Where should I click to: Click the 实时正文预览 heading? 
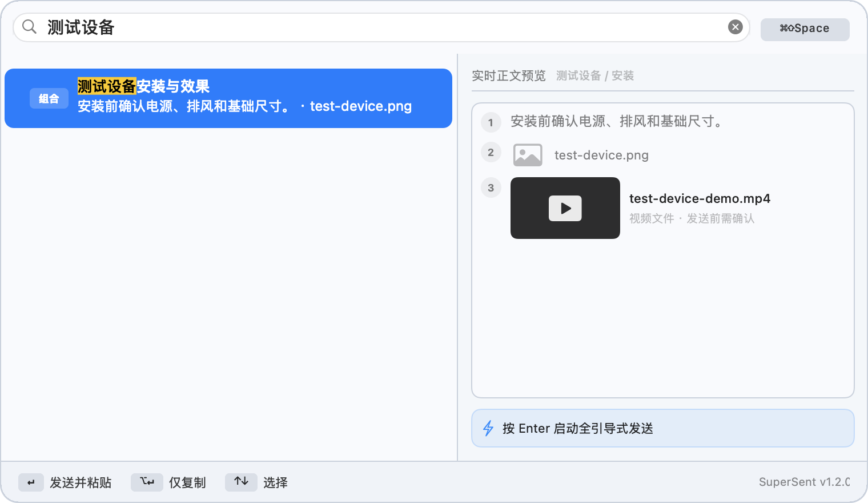click(508, 75)
